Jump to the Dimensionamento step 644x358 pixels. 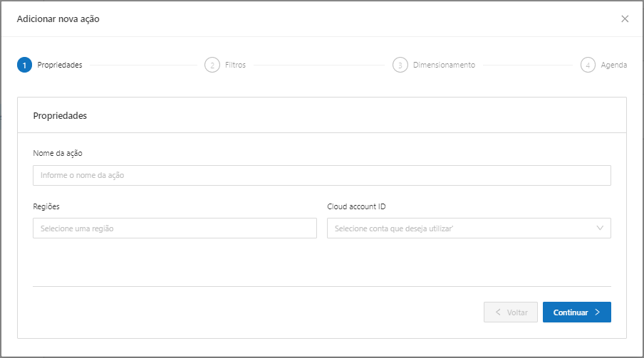[x=444, y=65]
